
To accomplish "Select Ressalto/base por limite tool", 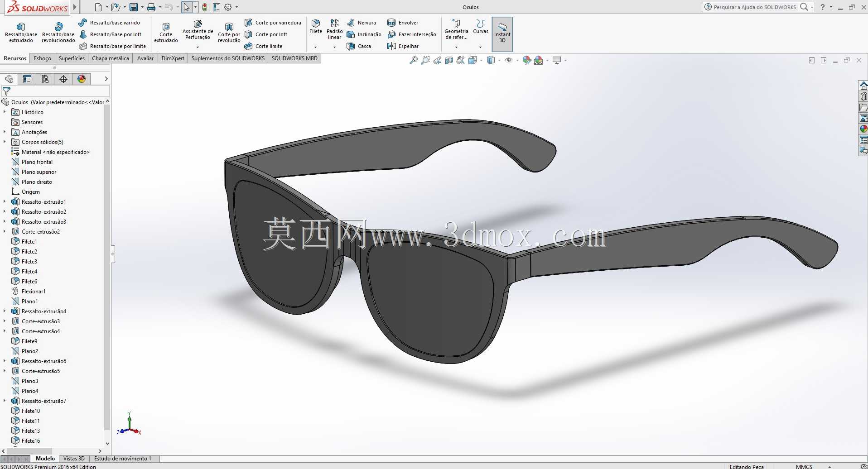I will (x=112, y=46).
